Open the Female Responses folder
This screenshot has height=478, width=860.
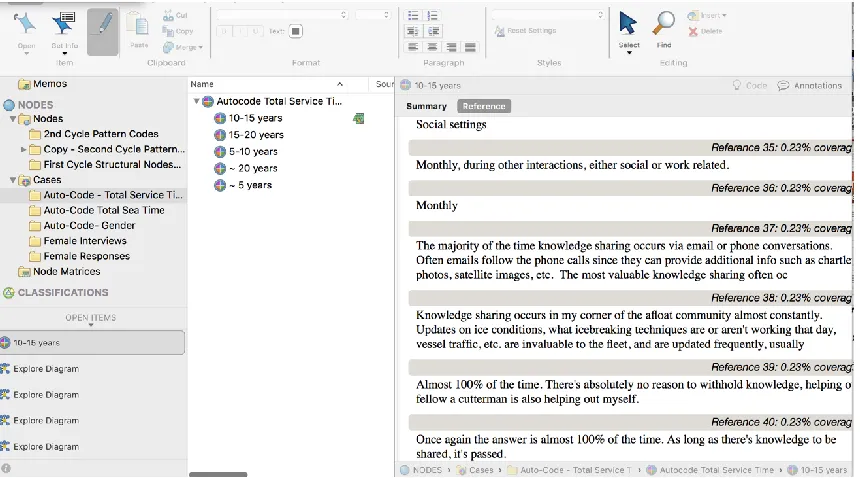click(x=80, y=256)
